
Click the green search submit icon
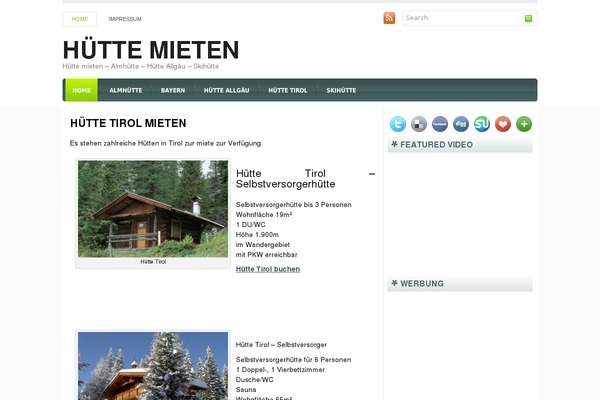tap(528, 18)
